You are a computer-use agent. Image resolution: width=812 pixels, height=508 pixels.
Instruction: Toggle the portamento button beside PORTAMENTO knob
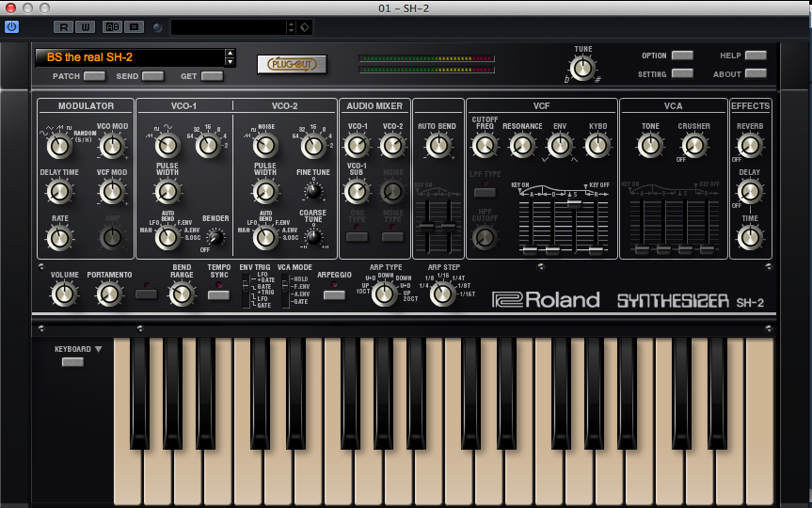[146, 294]
